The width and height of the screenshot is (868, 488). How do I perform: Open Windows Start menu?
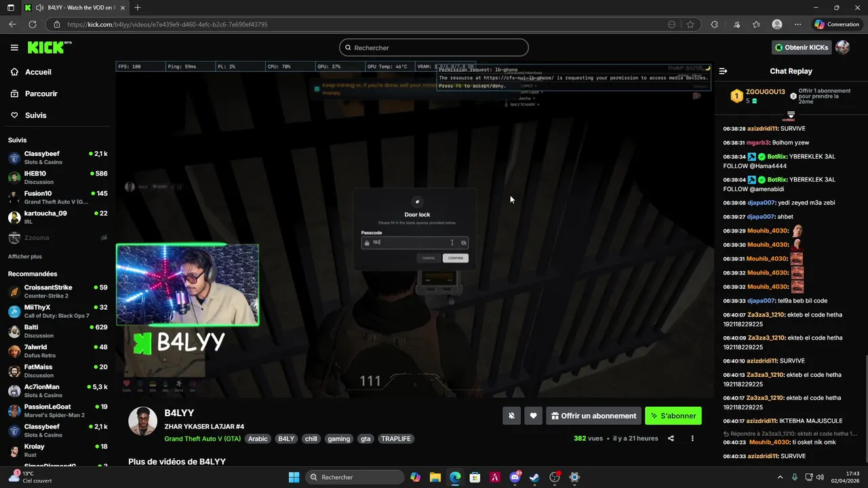(x=294, y=477)
